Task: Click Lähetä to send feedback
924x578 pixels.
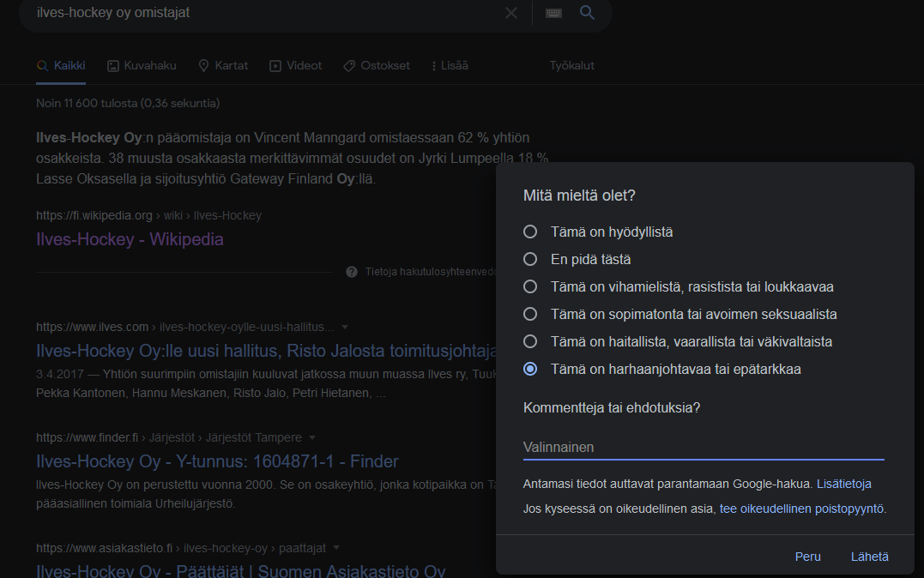Action: click(x=870, y=557)
